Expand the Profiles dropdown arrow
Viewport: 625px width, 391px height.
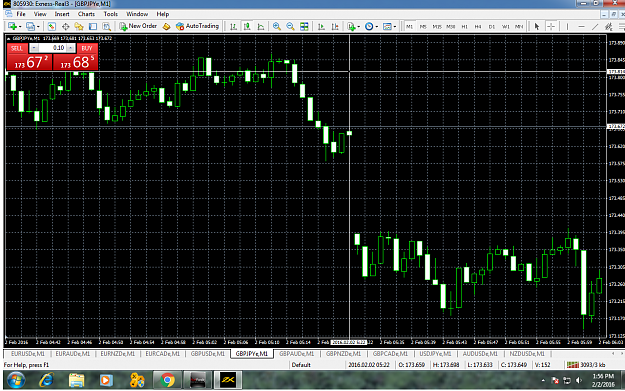click(38, 27)
